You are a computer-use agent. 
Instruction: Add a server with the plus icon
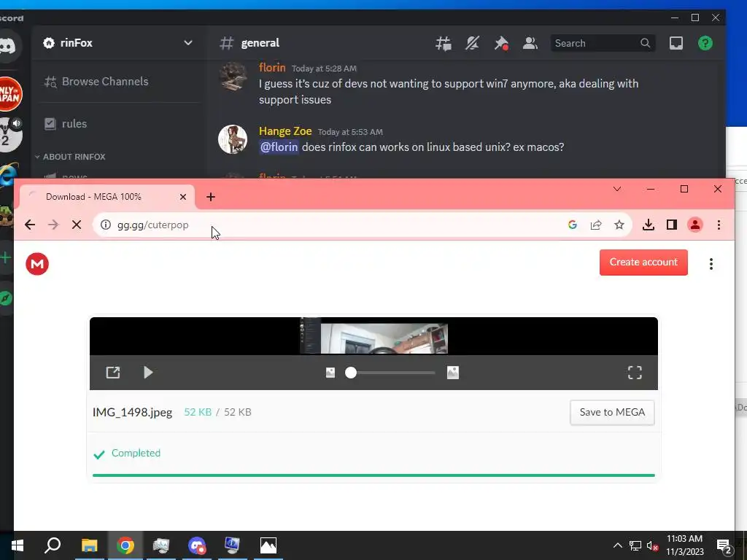point(6,257)
